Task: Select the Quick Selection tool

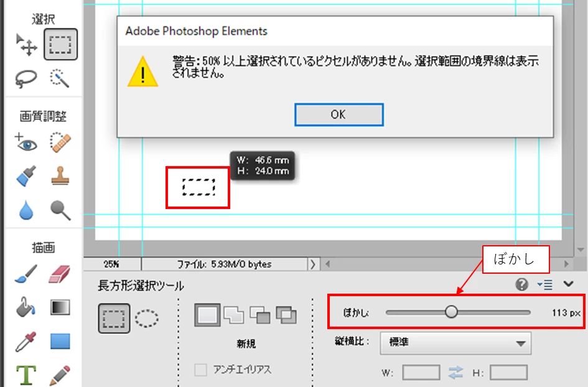Action: click(60, 78)
